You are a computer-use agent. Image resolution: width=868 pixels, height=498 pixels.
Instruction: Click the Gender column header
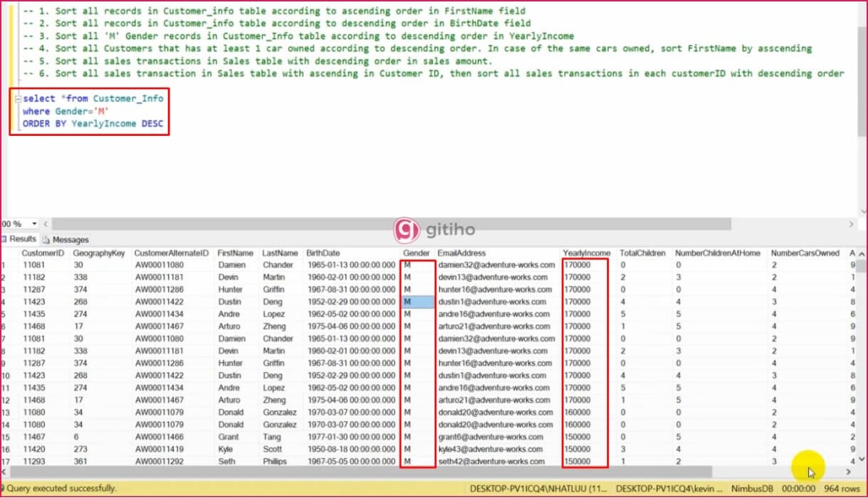(x=417, y=253)
